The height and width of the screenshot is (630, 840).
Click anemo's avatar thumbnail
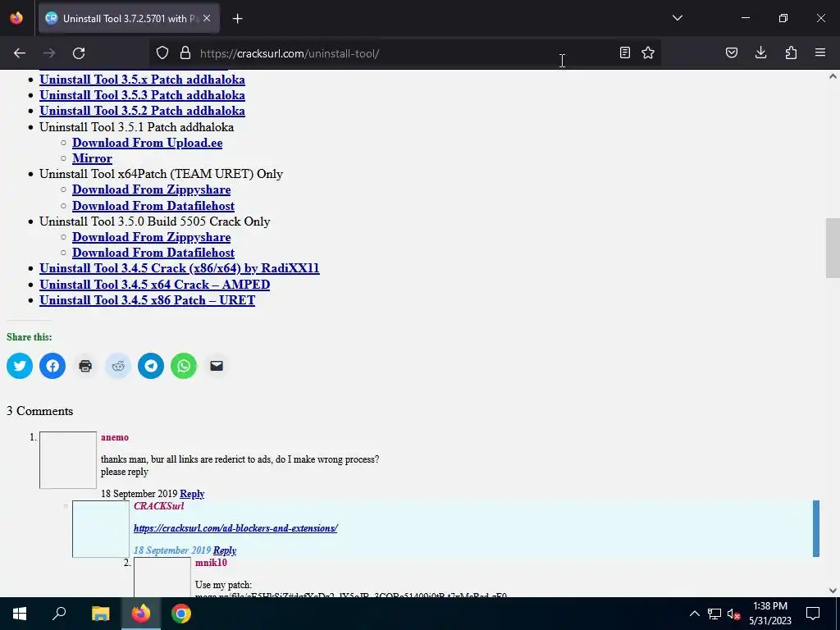coord(68,460)
